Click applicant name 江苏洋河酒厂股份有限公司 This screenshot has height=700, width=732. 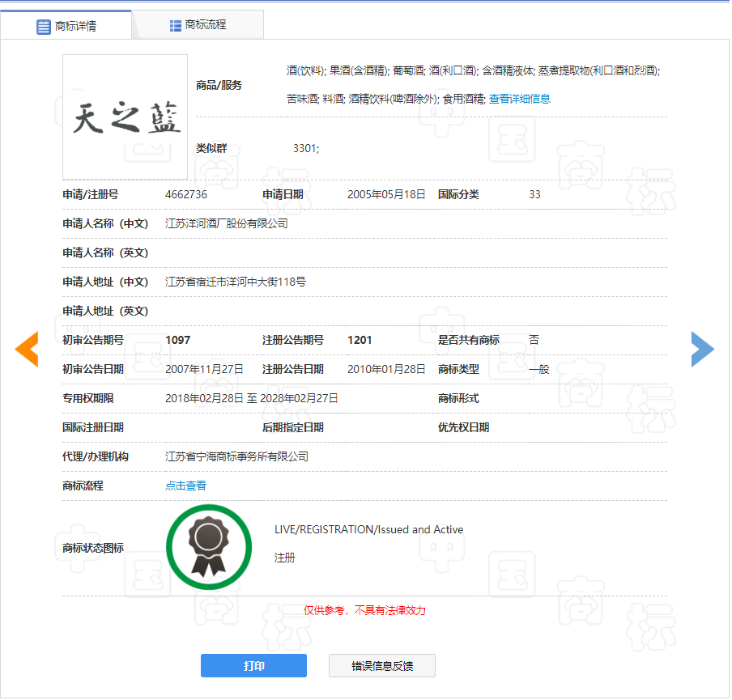(226, 223)
